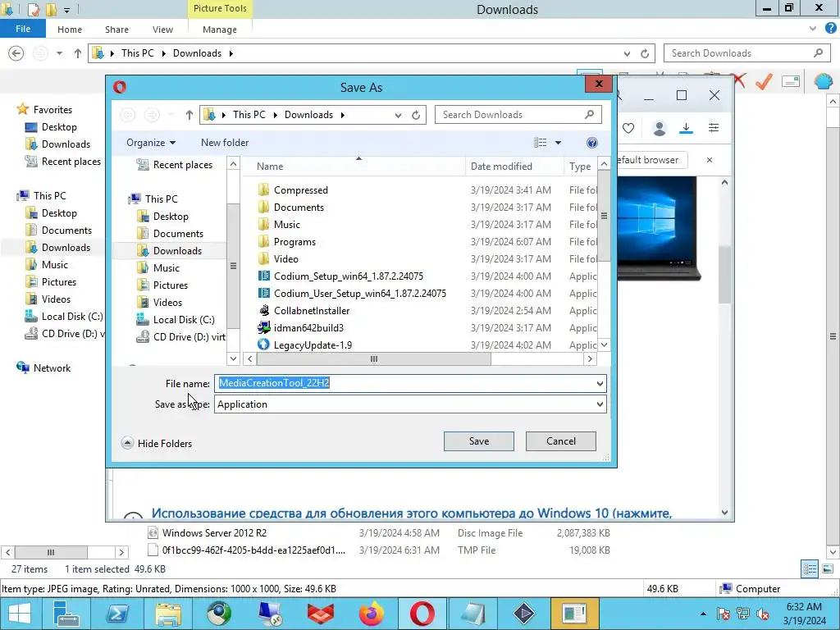
Task: Open Server Manager in taskbar
Action: pos(66,614)
